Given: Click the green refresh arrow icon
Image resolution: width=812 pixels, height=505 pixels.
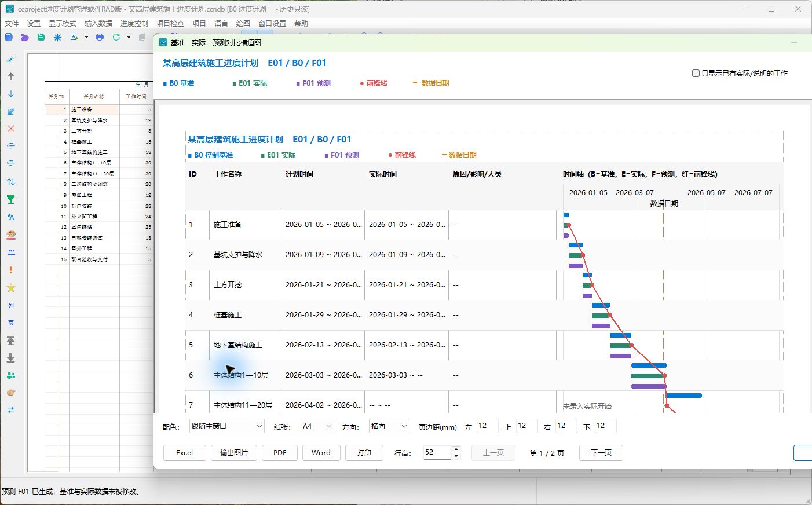Looking at the screenshot, I should pyautogui.click(x=116, y=37).
